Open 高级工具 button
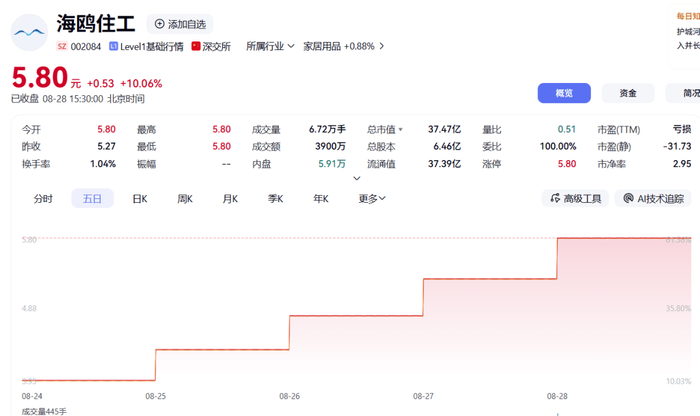This screenshot has height=416, width=700. click(575, 198)
